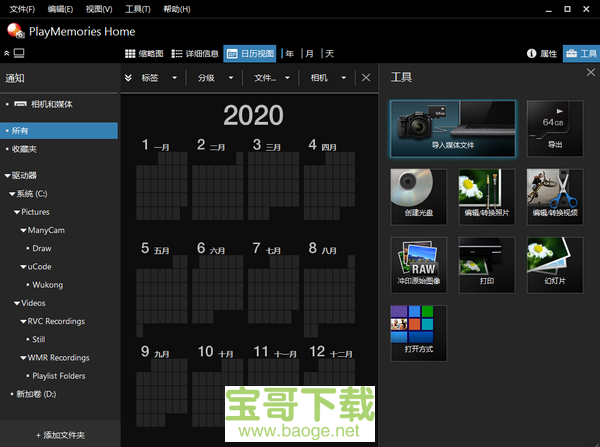Start the Slideshow (幻灯片) tool
This screenshot has height=447, width=600.
(x=554, y=265)
